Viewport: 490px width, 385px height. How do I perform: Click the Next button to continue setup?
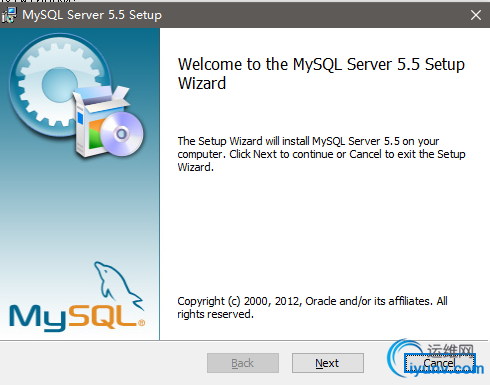pyautogui.click(x=328, y=363)
